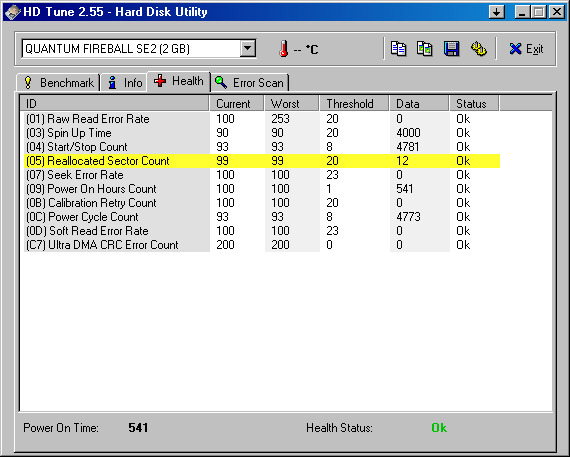Select the QUANTUM FIREBALL SE2 drive box
The width and height of the screenshot is (570, 457).
(x=139, y=49)
